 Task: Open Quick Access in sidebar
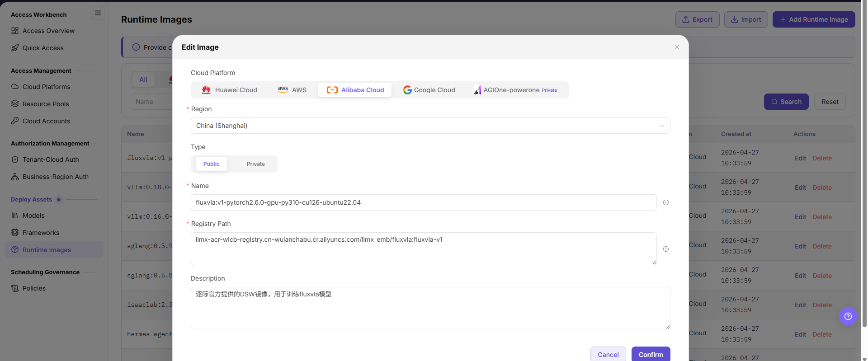(x=43, y=48)
